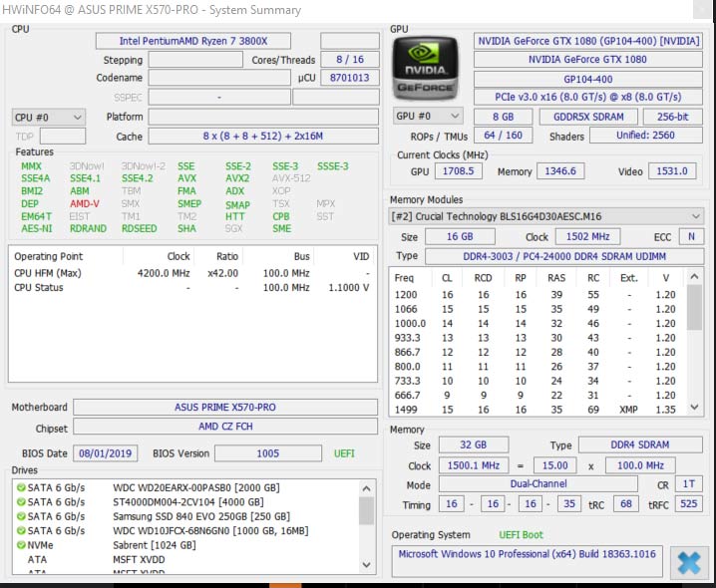Screen dimensions: 716x588
Task: Expand the Crucial Technology memory module dropdown
Action: [546, 215]
